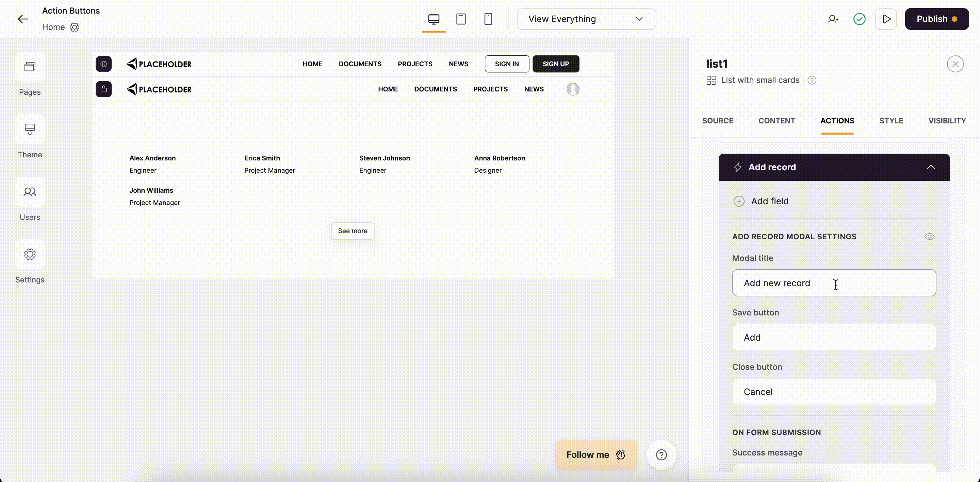Click lock visibility icon on second navbar block
980x482 pixels.
[103, 89]
